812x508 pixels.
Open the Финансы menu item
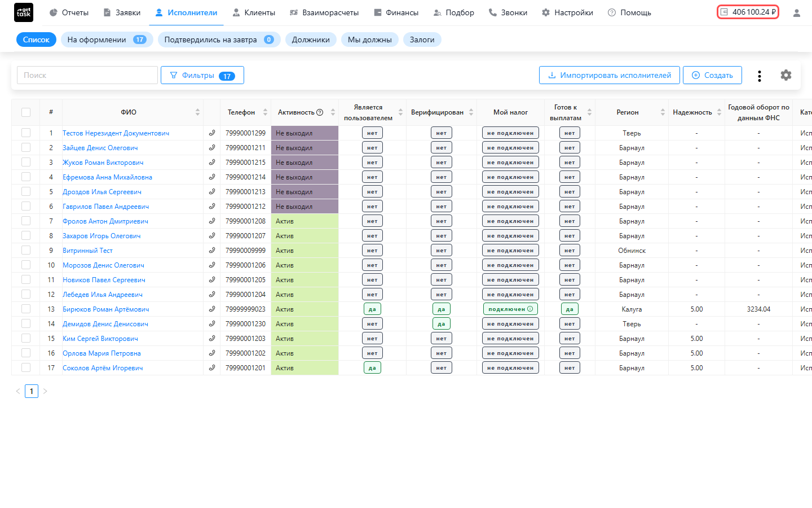(396, 12)
